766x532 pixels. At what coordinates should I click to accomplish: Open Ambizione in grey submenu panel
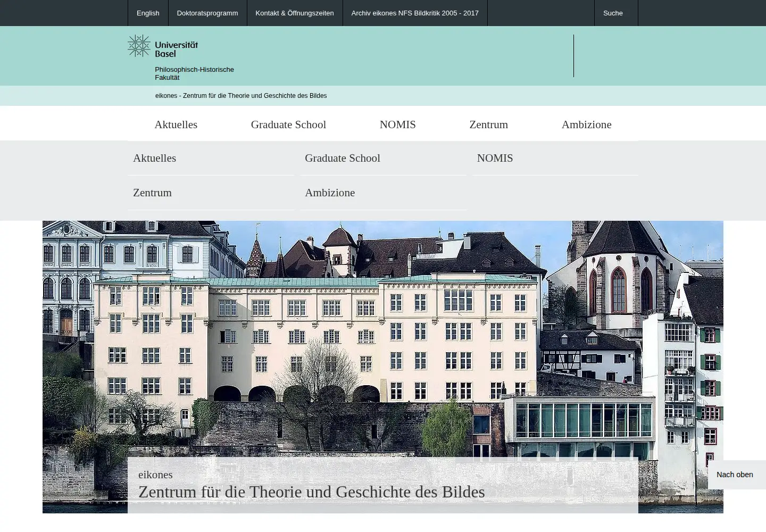tap(383, 193)
